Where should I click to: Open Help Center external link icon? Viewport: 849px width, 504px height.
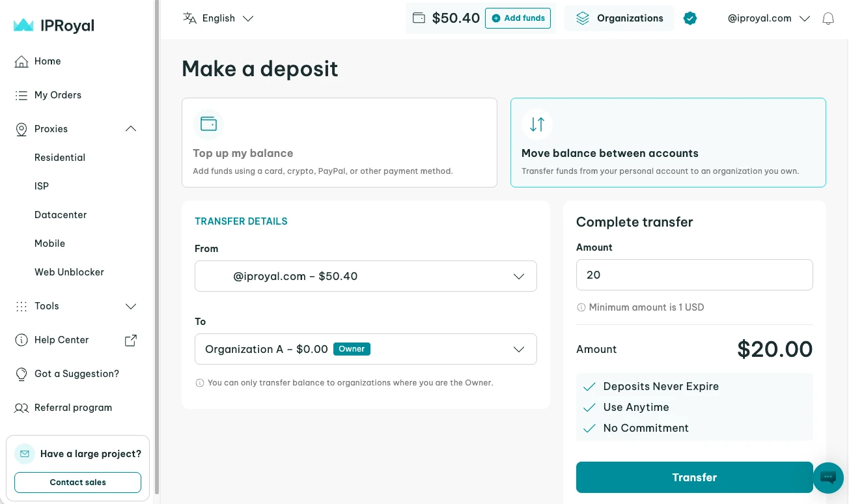[131, 340]
